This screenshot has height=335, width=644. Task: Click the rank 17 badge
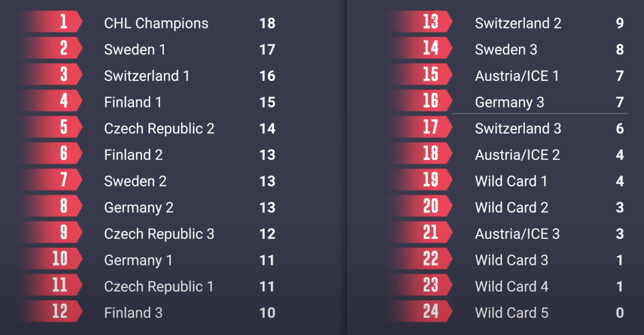pos(430,127)
